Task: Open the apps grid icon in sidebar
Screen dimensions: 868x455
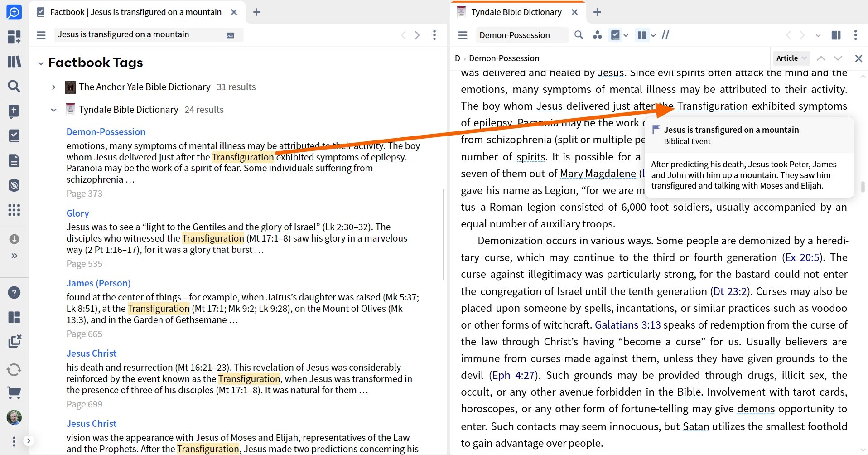Action: [x=14, y=210]
